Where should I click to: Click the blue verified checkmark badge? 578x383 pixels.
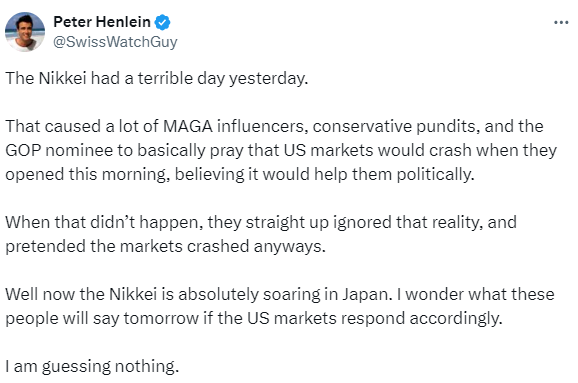pos(162,22)
